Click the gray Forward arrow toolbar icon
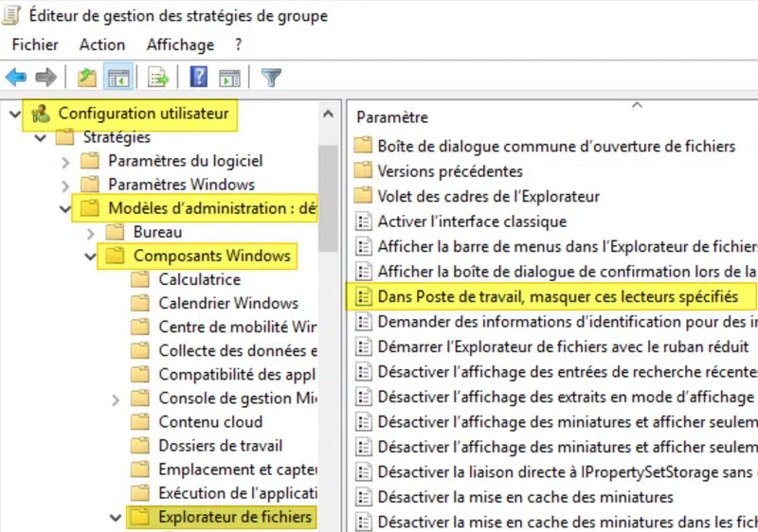The height and width of the screenshot is (532, 758). (46, 78)
